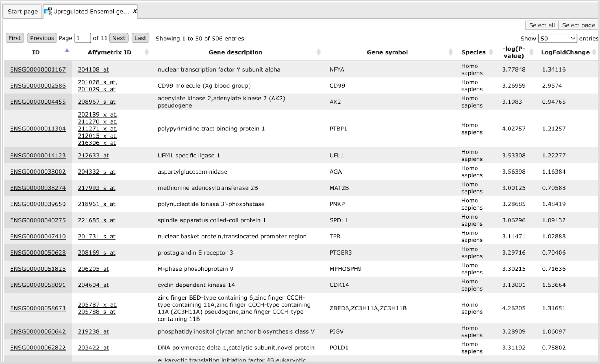This screenshot has width=600, height=364.
Task: Open probe link 204108_at
Action: pyautogui.click(x=93, y=69)
